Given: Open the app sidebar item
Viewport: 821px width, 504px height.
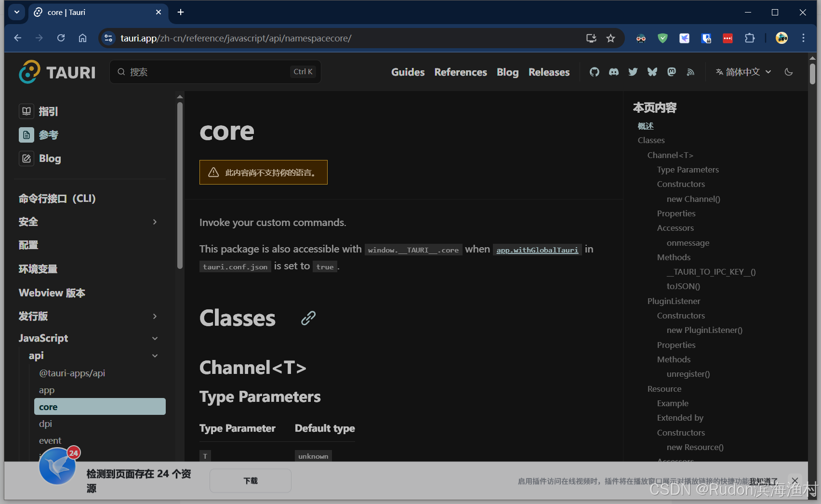Looking at the screenshot, I should pos(47,390).
